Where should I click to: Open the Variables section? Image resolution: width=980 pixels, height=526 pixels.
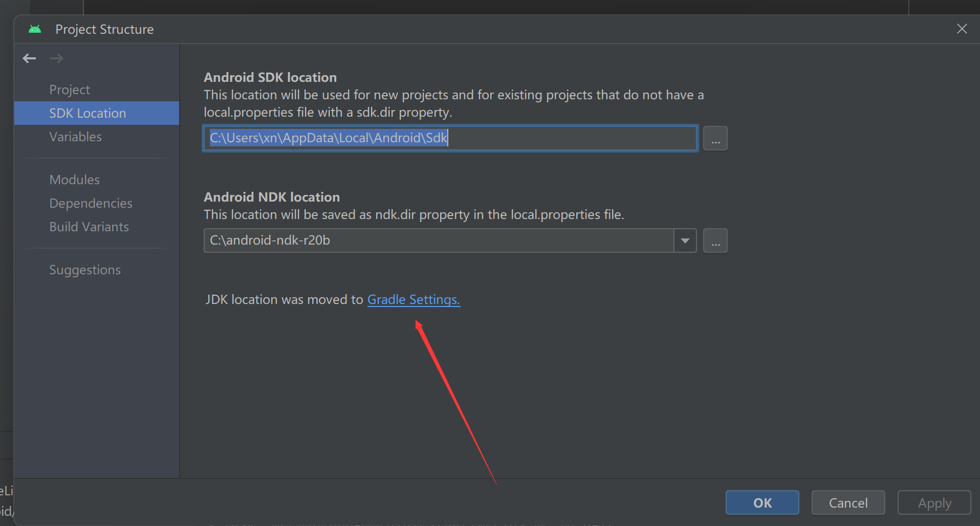75,137
